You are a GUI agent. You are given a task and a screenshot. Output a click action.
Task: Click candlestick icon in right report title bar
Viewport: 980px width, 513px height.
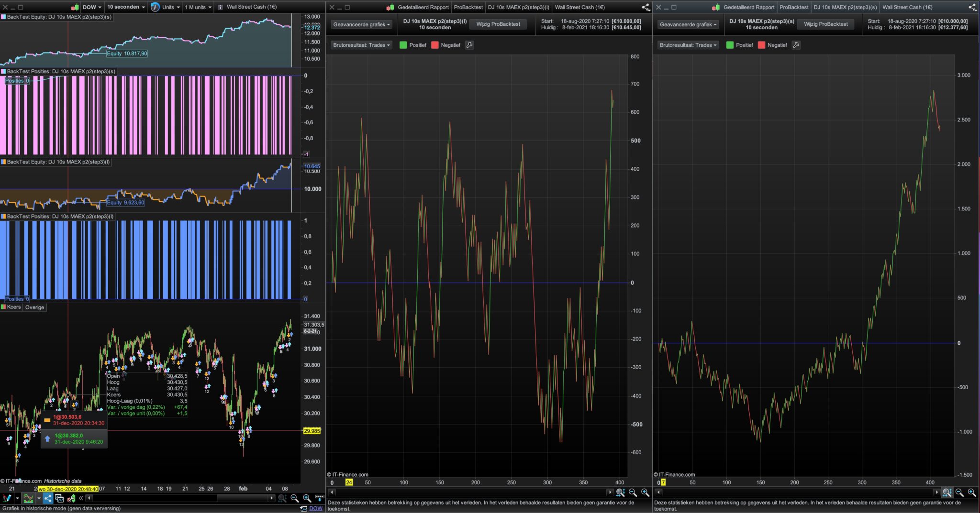tap(716, 7)
